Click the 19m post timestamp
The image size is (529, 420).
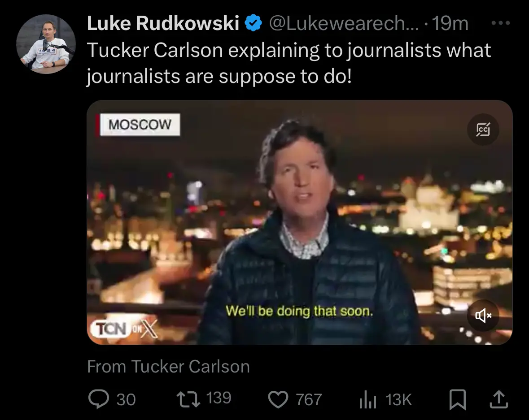click(450, 24)
